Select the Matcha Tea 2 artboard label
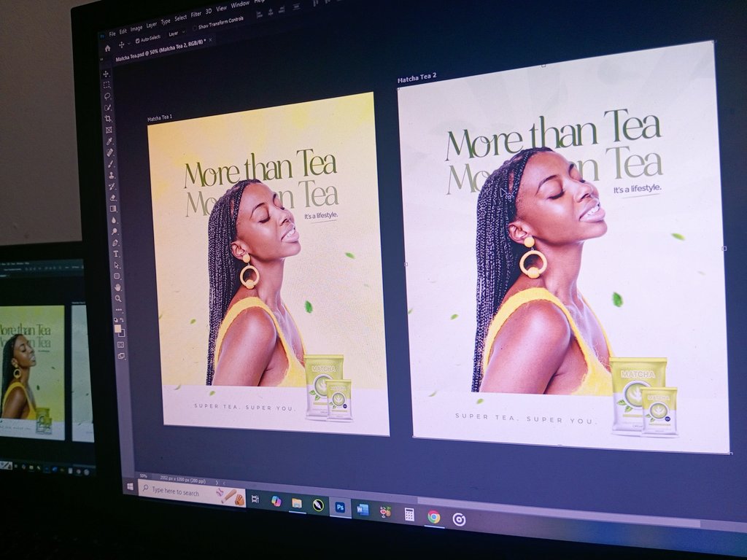Image resolution: width=747 pixels, height=560 pixels. coord(417,77)
